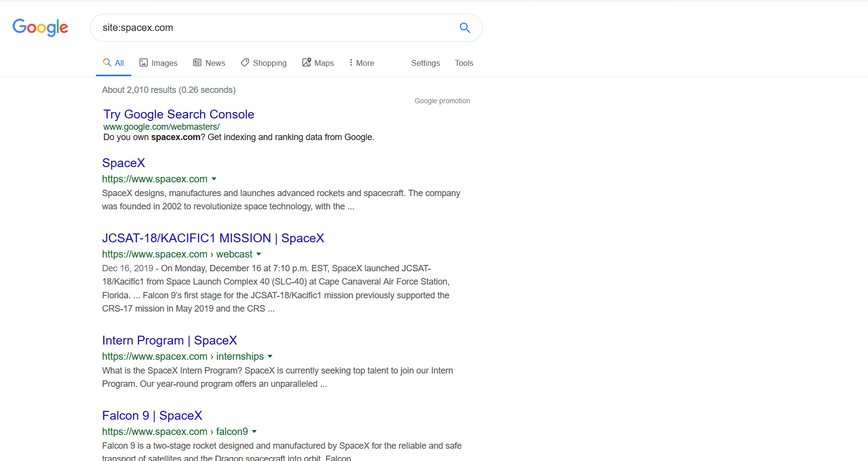Open Try Google Search Console link
868x461 pixels.
[179, 115]
